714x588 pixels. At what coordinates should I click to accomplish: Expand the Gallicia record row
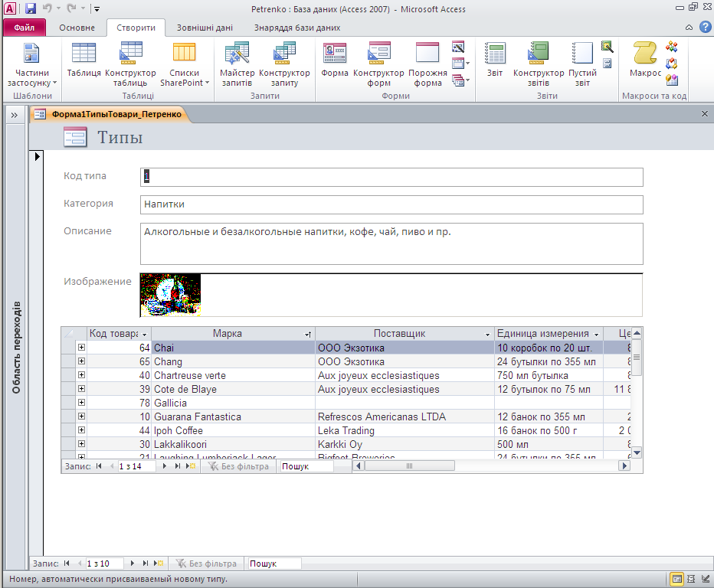[81, 403]
